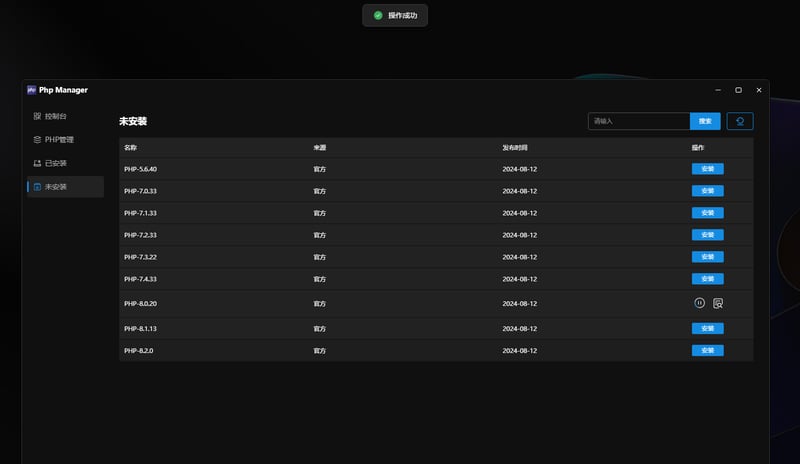This screenshot has width=800, height=464.
Task: Click the PHP管理 stack icon in sidebar
Action: point(37,140)
